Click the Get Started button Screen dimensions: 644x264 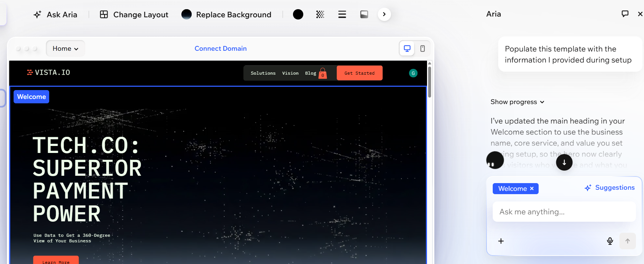pyautogui.click(x=359, y=73)
